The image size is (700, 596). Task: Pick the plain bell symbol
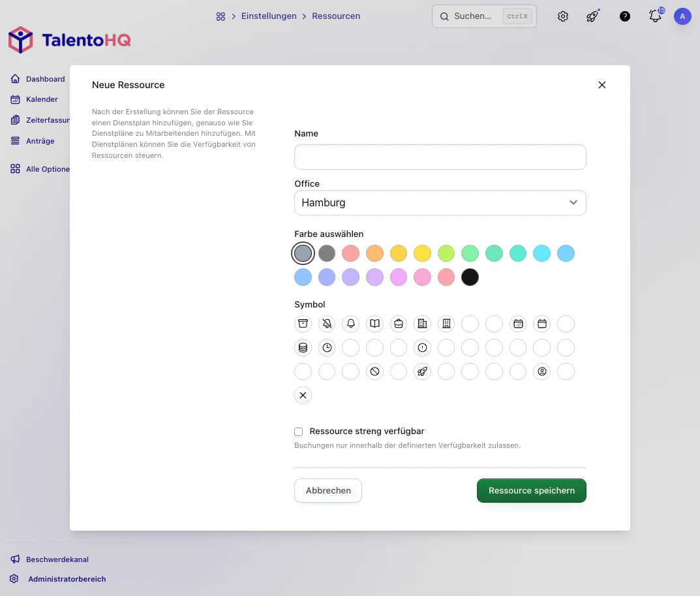350,324
